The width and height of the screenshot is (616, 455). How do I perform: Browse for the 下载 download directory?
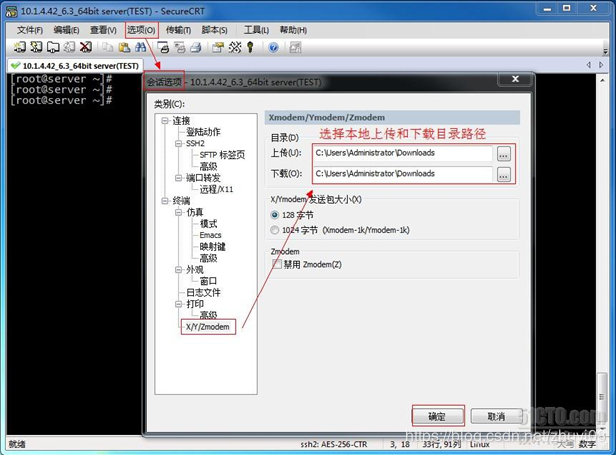pyautogui.click(x=504, y=174)
